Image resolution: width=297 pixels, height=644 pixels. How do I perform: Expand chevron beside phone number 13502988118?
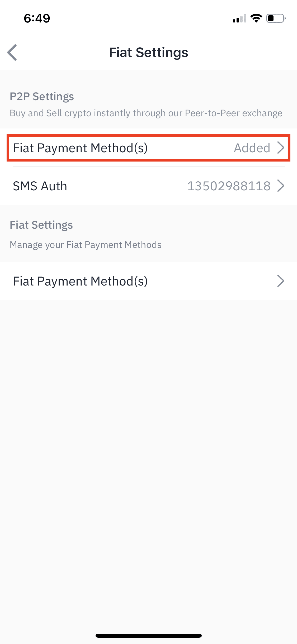[281, 186]
